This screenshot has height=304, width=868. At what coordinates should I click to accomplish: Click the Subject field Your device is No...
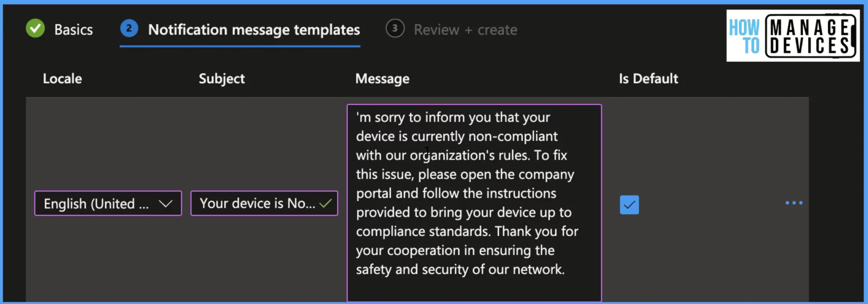(x=264, y=204)
